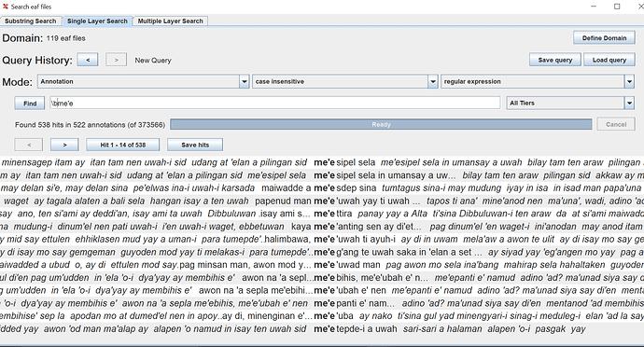
Task: Minimize the Search eaf files window
Action: (594, 7)
